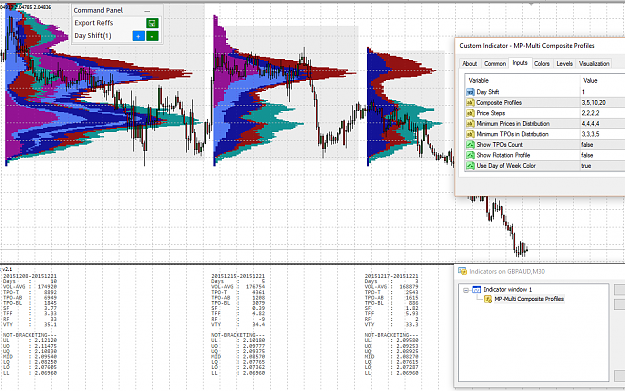Image resolution: width=625 pixels, height=391 pixels.
Task: Click the date range 20151217-20151221
Action: 391,276
